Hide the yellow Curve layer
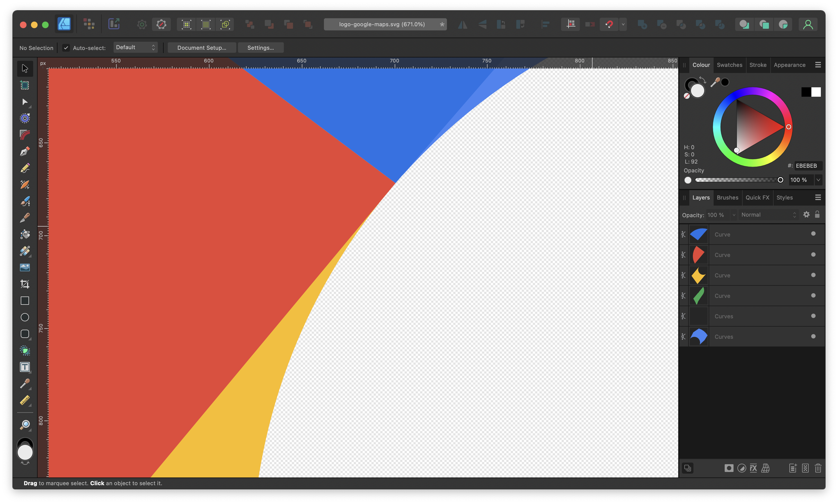This screenshot has width=838, height=504. tap(813, 275)
